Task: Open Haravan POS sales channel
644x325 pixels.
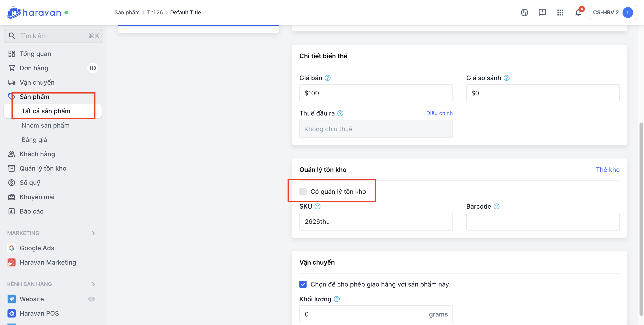Action: (39, 313)
